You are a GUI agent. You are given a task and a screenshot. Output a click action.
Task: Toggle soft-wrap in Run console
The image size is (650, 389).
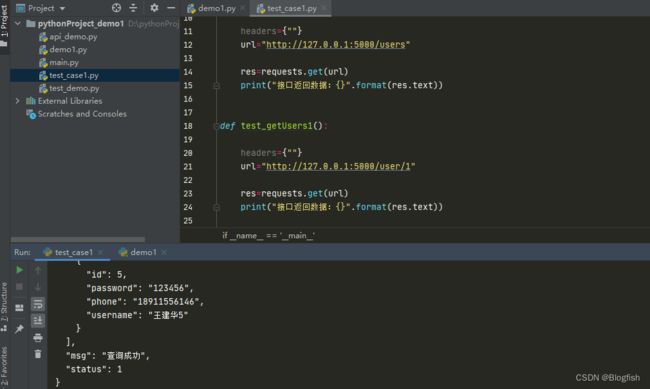[x=38, y=304]
